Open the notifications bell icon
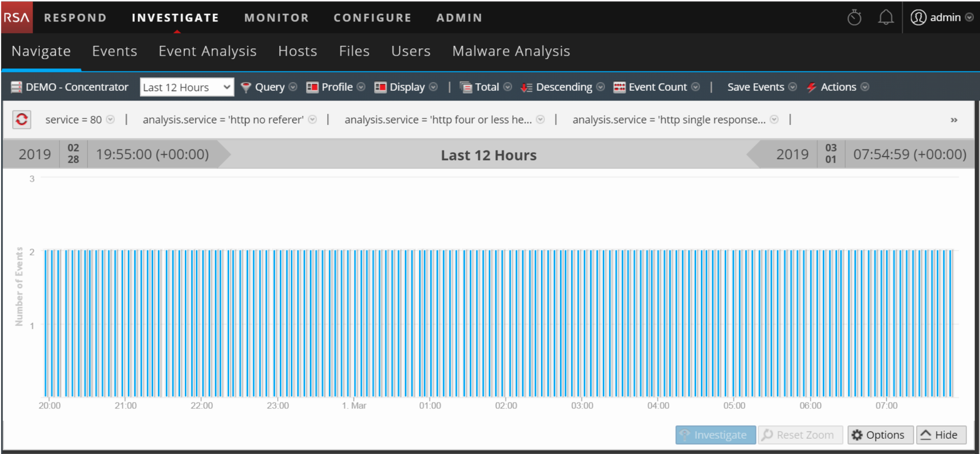The width and height of the screenshot is (980, 454). pos(886,18)
